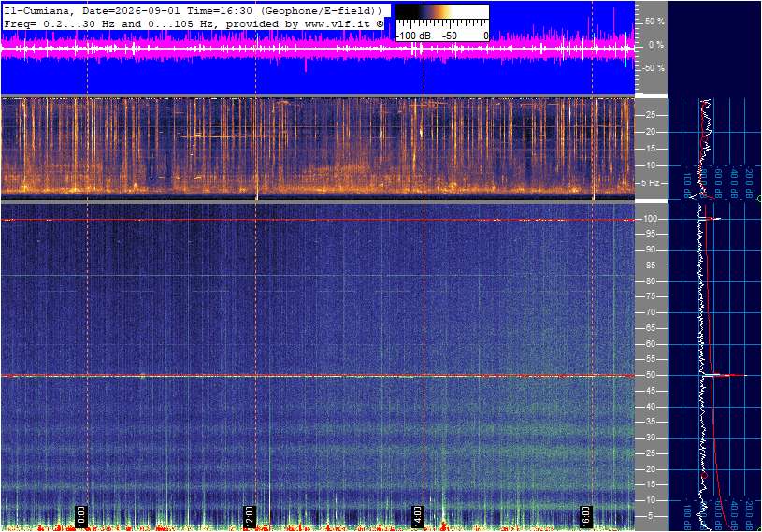The image size is (762, 532).
Task: Click the white zero-line of the pink waveform
Action: coord(318,49)
